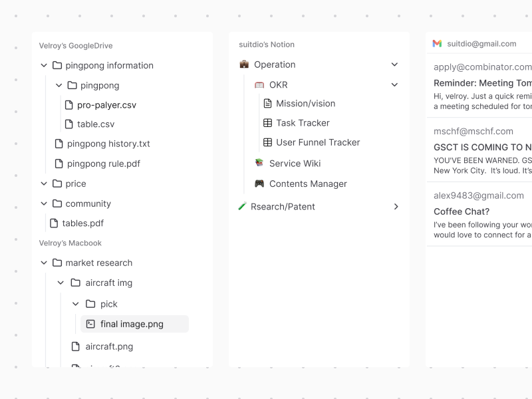Click sender alex9483@gmail.com
Image resolution: width=532 pixels, height=399 pixels.
tap(479, 196)
